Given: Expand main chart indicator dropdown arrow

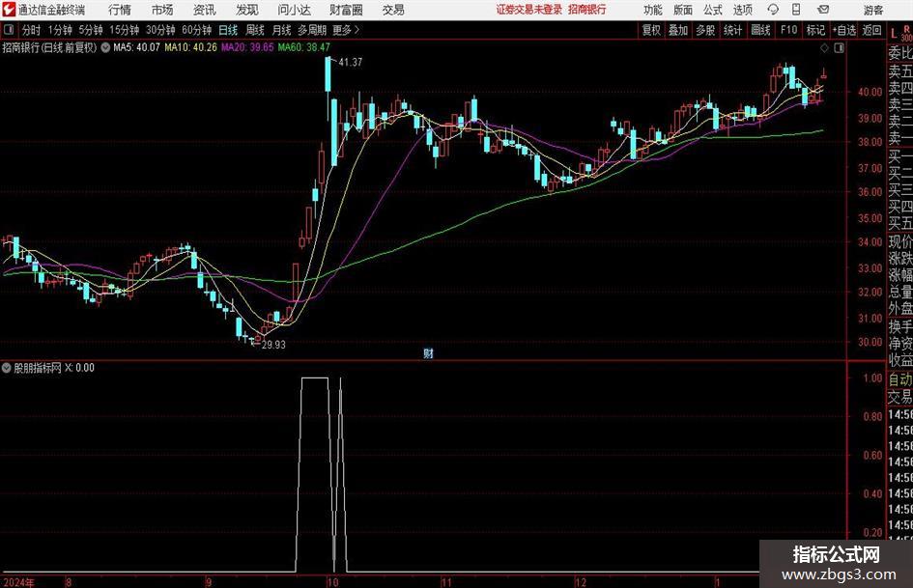Looking at the screenshot, I should (x=105, y=47).
